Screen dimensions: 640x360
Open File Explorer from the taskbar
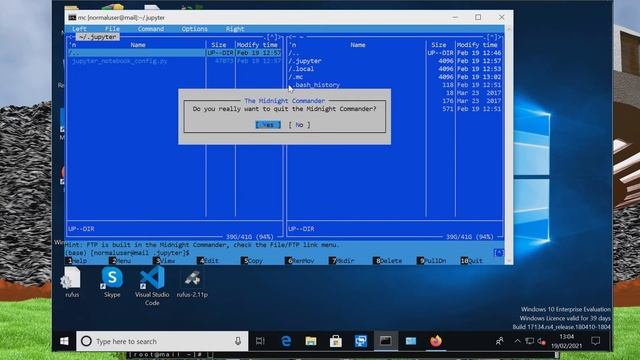(x=311, y=341)
